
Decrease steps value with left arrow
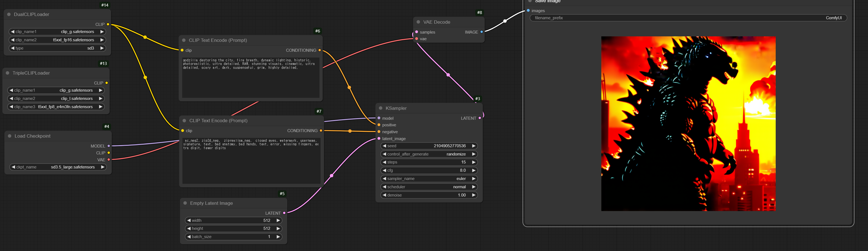pyautogui.click(x=384, y=162)
